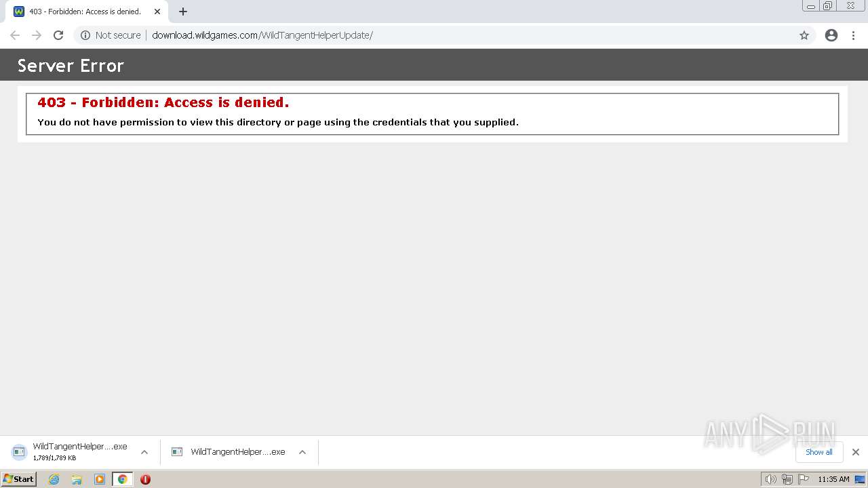
Task: Close the downloads bar
Action: pyautogui.click(x=856, y=452)
